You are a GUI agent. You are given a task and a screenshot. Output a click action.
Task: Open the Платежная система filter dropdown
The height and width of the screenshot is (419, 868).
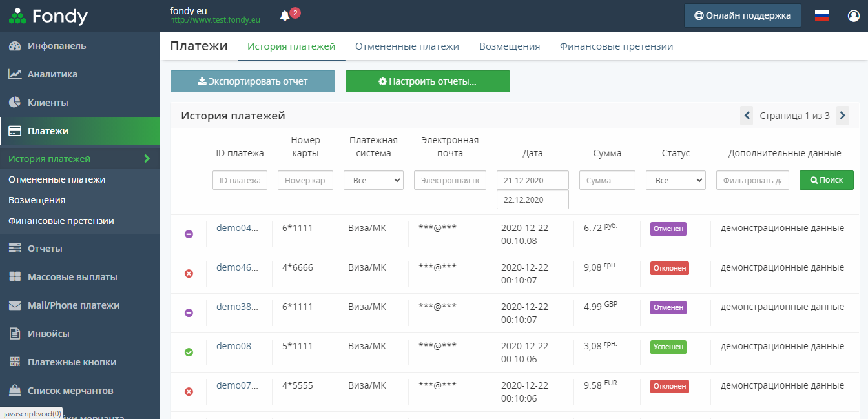[x=373, y=180]
